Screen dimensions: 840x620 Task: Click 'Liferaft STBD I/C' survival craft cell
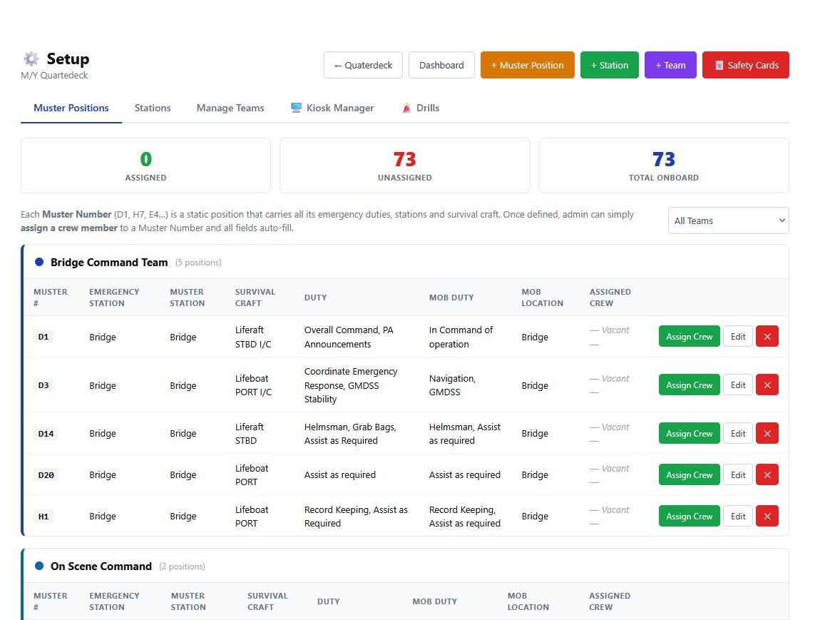(x=253, y=337)
